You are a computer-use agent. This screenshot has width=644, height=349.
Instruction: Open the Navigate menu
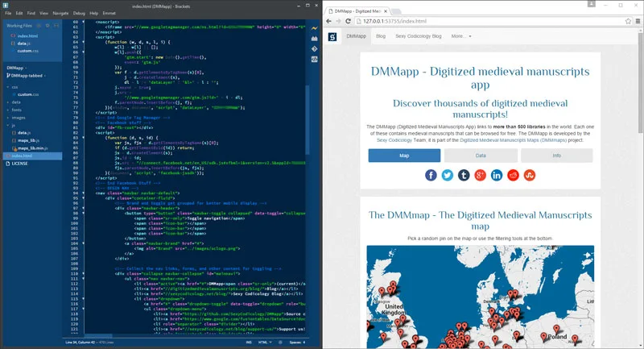(x=60, y=13)
